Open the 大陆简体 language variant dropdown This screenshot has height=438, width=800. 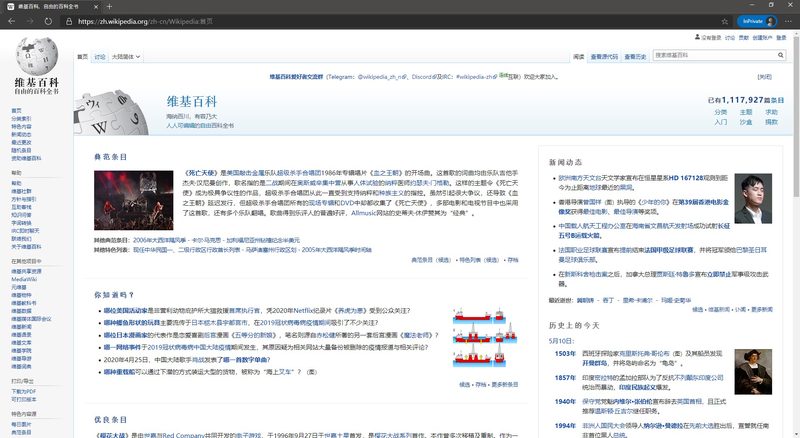tap(126, 57)
